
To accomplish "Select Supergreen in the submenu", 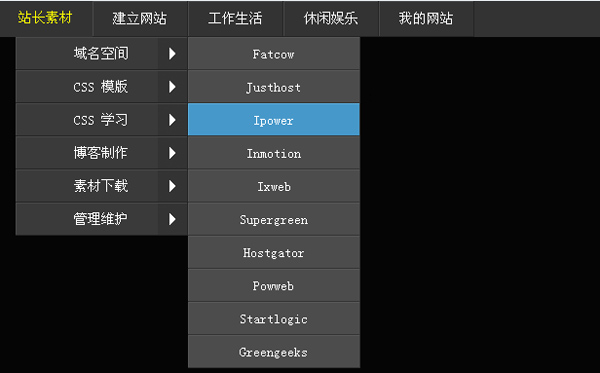I will tap(274, 219).
